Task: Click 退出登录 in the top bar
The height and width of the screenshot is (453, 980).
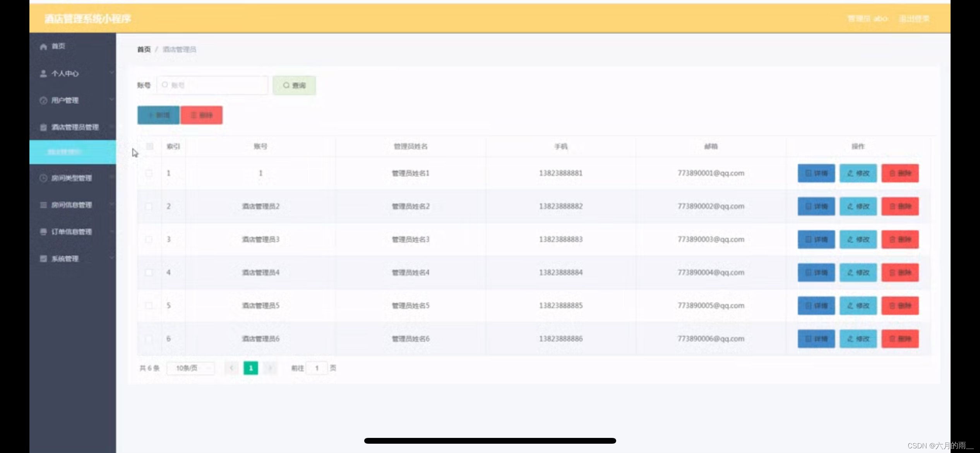Action: coord(914,19)
